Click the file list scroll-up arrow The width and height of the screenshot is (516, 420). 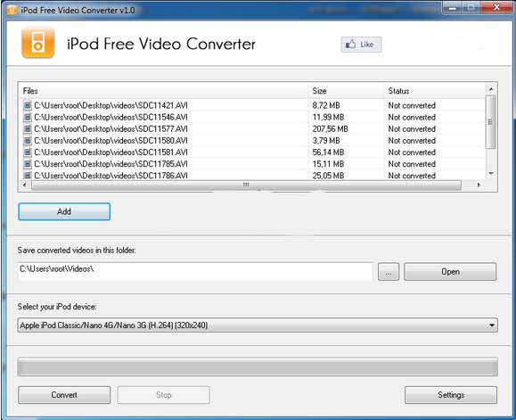coord(491,89)
